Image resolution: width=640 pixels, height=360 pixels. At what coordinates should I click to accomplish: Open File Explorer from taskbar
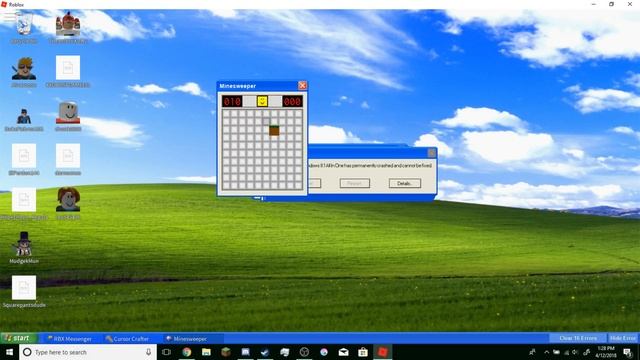[x=206, y=352]
